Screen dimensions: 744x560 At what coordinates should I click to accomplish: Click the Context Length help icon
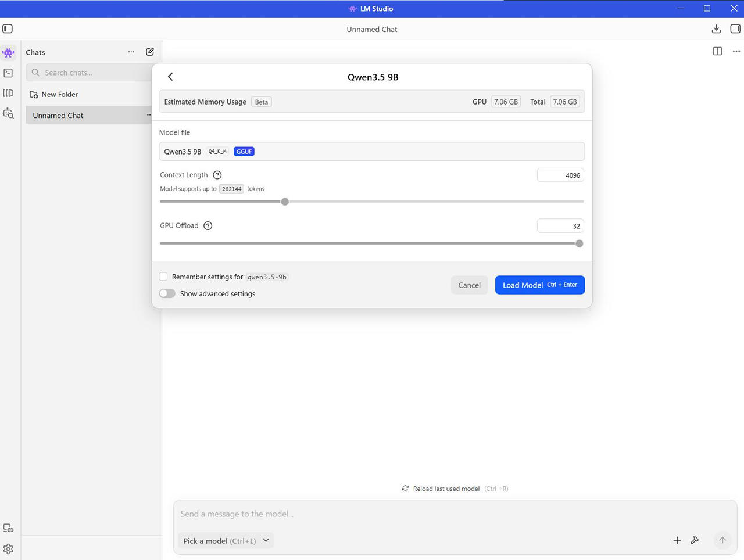click(x=217, y=175)
